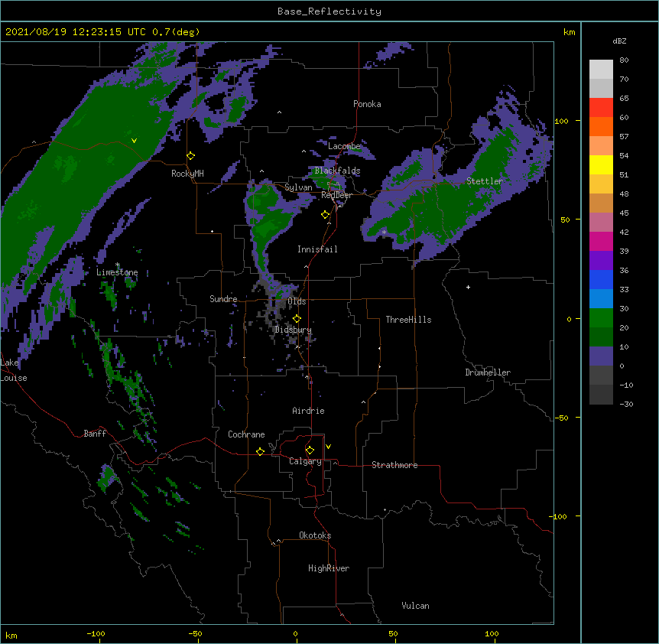Click the yellow V marker east of Calgary
659x644 pixels.
(328, 447)
